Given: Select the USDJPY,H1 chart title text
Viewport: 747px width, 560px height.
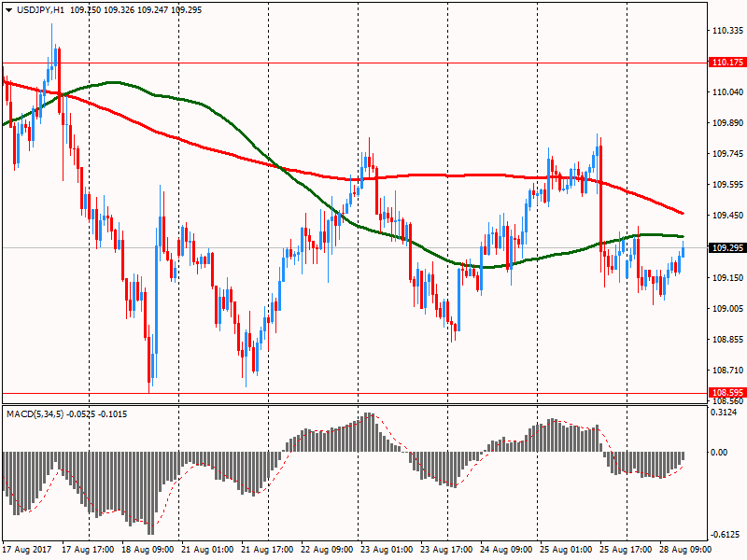Looking at the screenshot, I should point(40,10).
